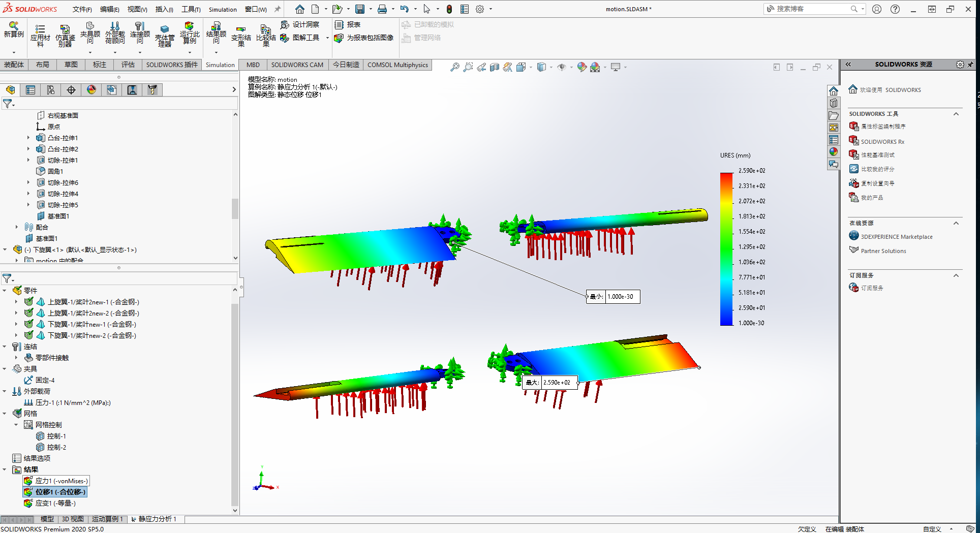Viewport: 980px width, 533px height.
Task: Click the 运动算例 1 tab
Action: [x=107, y=519]
